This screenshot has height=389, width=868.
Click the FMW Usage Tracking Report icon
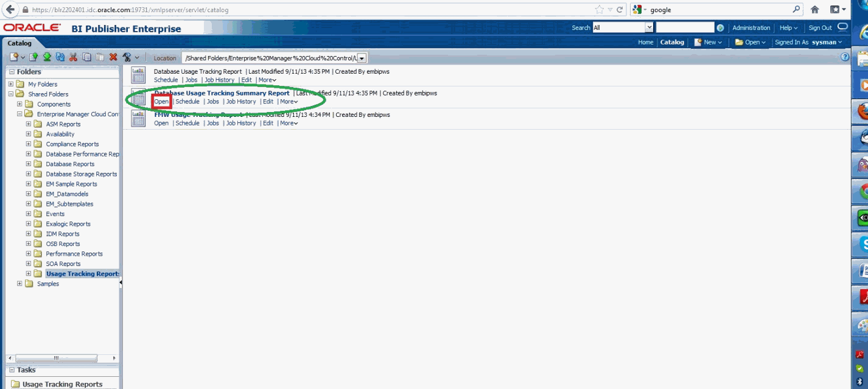pyautogui.click(x=139, y=119)
